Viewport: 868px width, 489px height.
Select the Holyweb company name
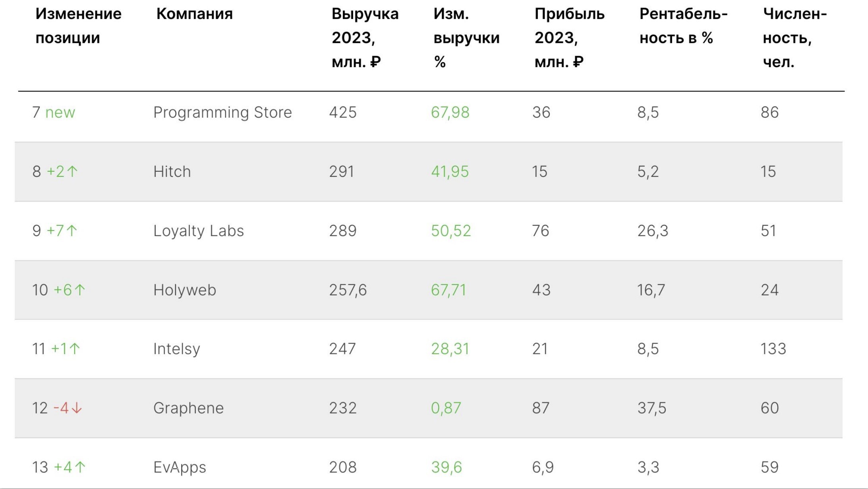pos(185,290)
